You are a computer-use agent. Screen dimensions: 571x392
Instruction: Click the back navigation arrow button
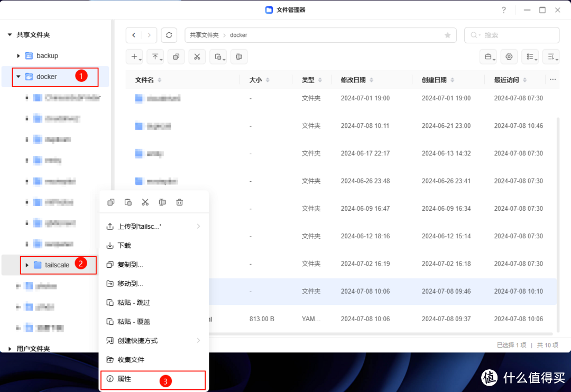coord(133,35)
